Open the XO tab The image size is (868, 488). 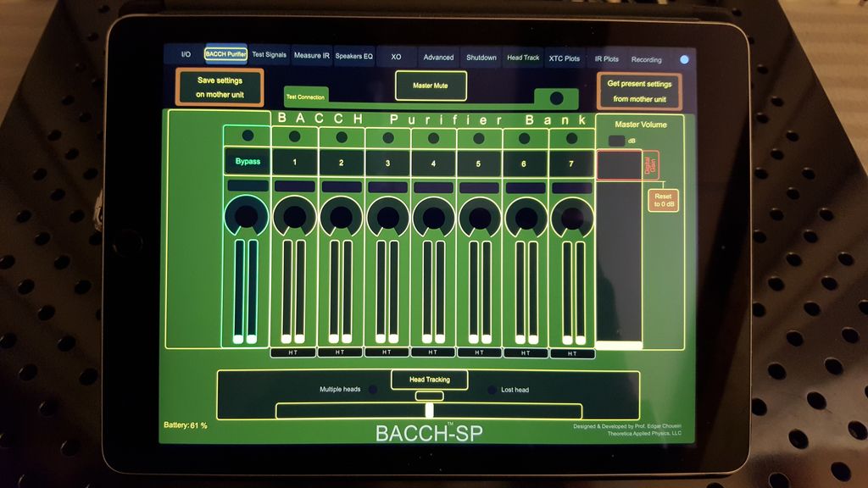point(397,57)
